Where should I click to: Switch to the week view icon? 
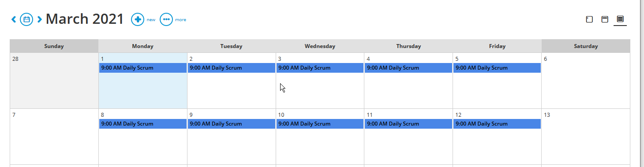[x=605, y=19]
